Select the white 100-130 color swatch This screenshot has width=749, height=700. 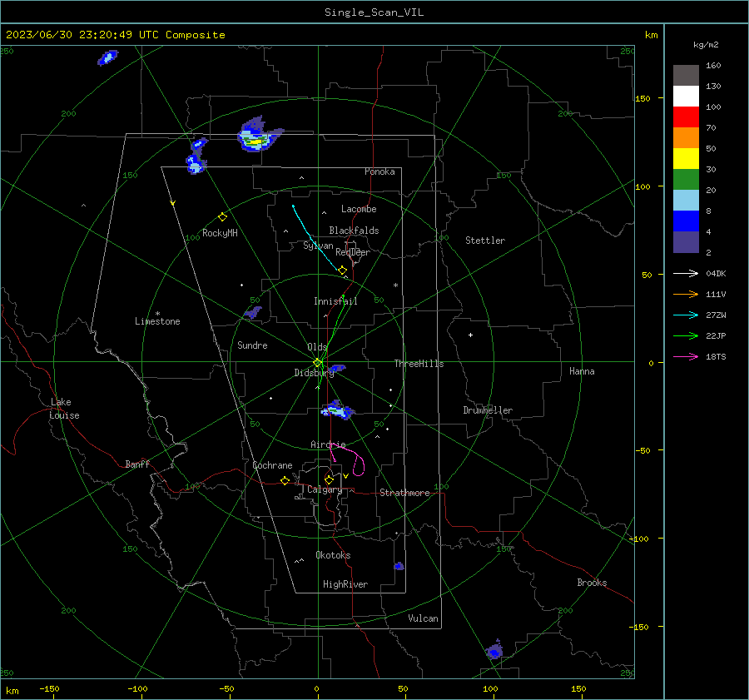coord(686,96)
